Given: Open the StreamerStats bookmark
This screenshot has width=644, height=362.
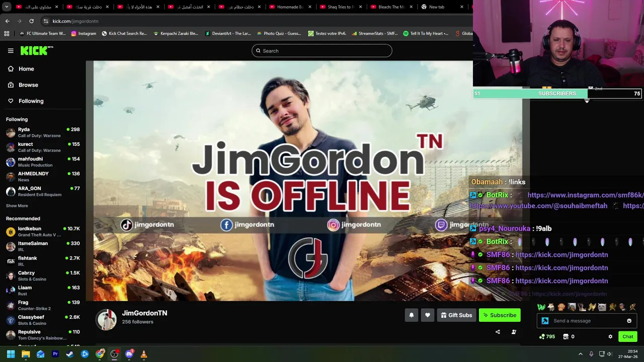Looking at the screenshot, I should tap(375, 34).
